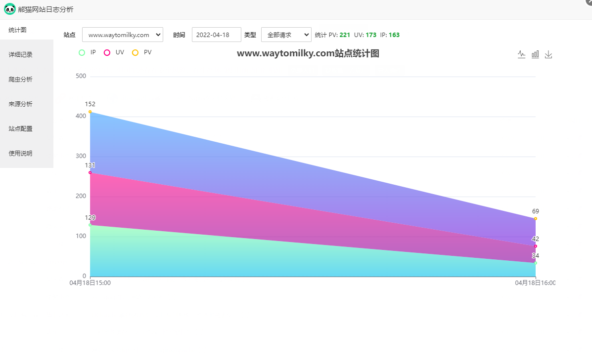Click the 站点 field label
592x364 pixels.
tap(69, 35)
